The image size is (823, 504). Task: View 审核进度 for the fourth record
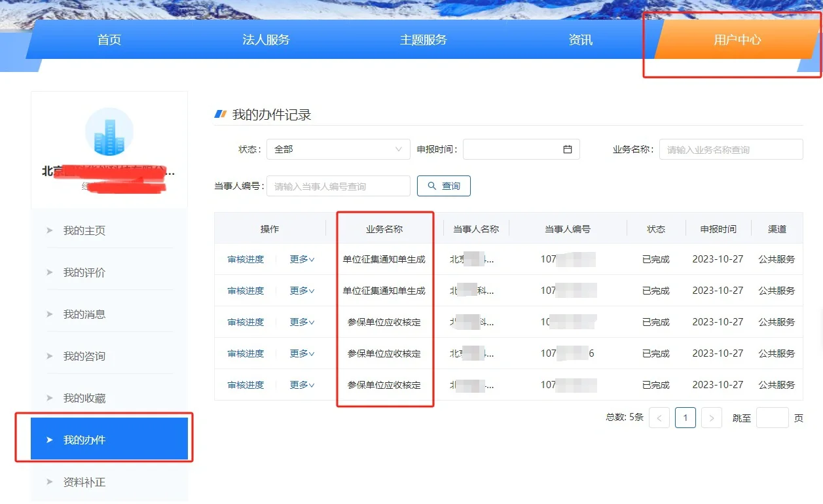tap(246, 353)
